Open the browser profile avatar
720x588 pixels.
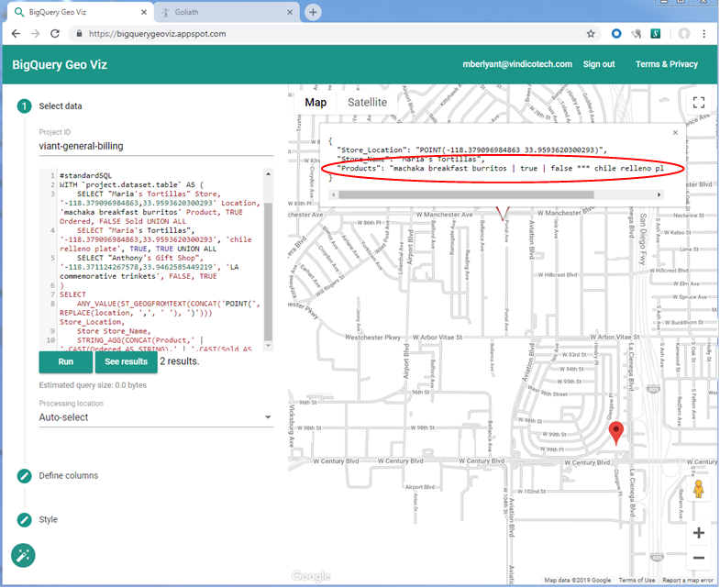684,34
